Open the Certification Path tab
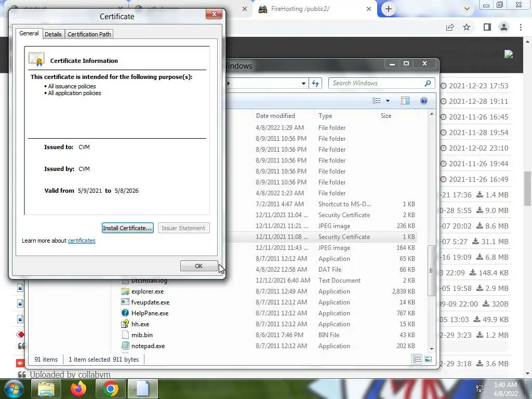Viewport: 532px width, 399px height. (x=89, y=34)
